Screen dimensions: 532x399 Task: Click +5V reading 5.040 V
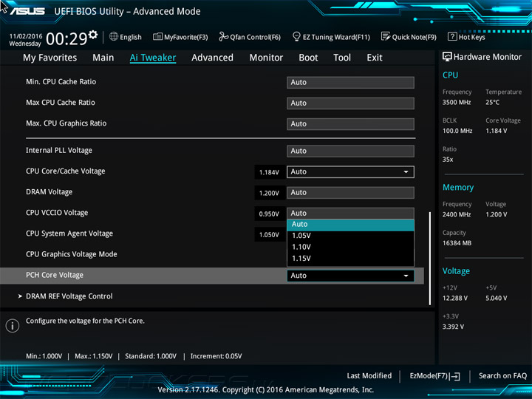pos(496,298)
